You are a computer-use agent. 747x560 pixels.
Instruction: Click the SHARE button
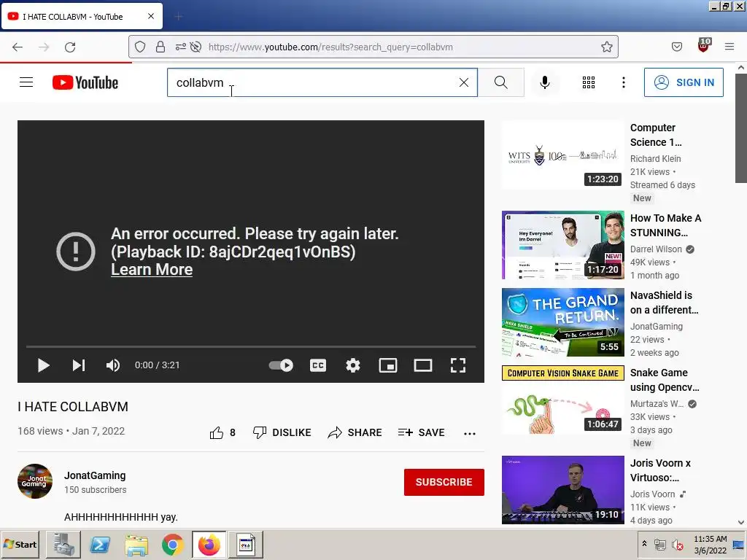tap(355, 432)
